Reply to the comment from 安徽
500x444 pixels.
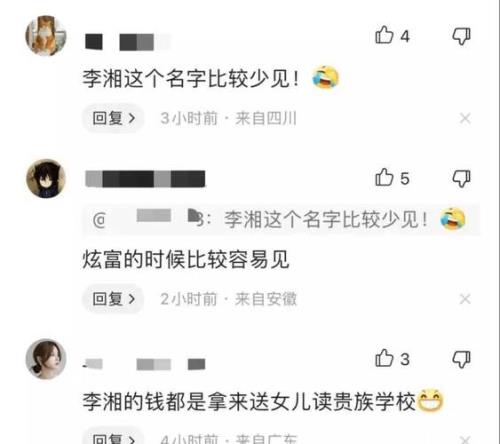tap(113, 299)
